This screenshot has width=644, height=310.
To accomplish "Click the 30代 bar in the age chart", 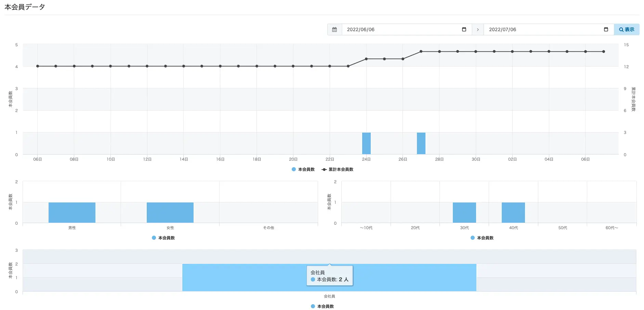I will [464, 212].
